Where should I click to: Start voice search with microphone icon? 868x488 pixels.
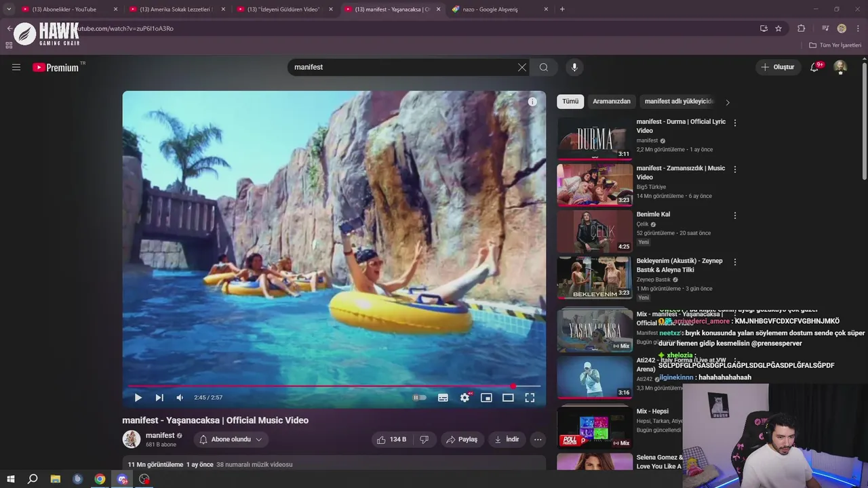point(574,67)
